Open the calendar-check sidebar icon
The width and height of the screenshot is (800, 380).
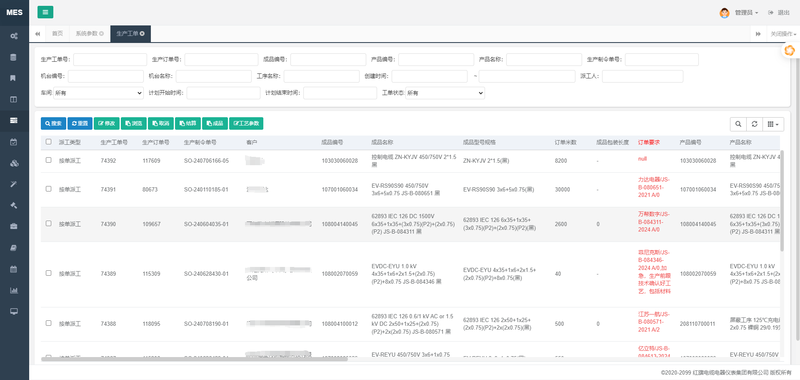(14, 142)
